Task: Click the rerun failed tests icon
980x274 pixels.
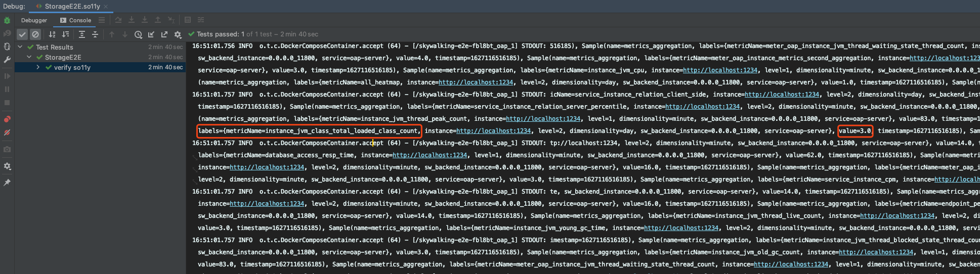Action: (7, 33)
